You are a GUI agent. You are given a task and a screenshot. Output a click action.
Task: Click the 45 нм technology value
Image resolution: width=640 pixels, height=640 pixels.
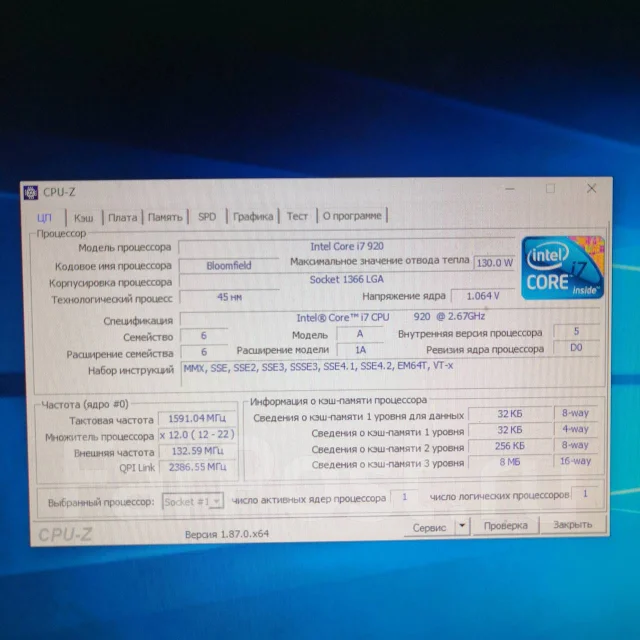(229, 297)
